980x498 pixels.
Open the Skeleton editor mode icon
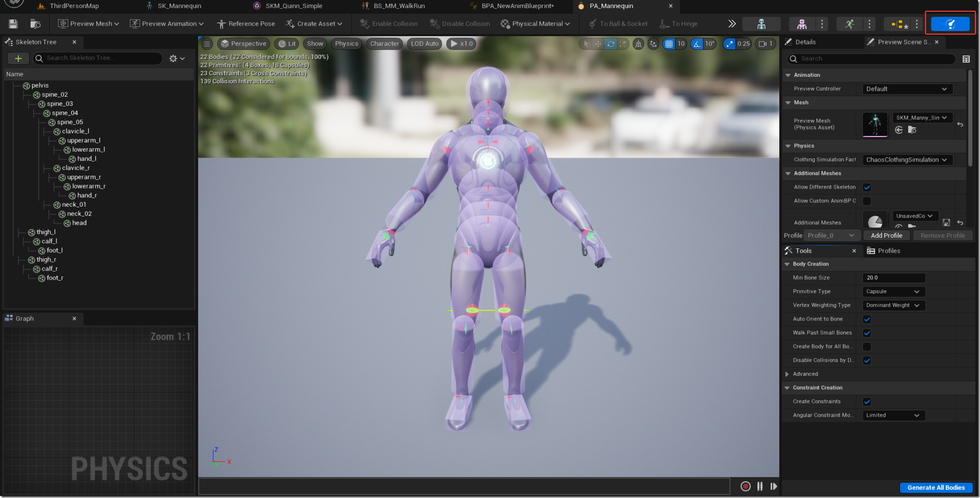click(x=761, y=24)
